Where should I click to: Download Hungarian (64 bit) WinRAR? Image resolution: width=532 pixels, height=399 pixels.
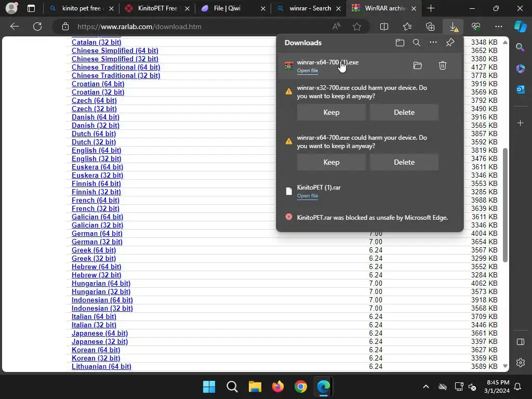click(x=101, y=283)
